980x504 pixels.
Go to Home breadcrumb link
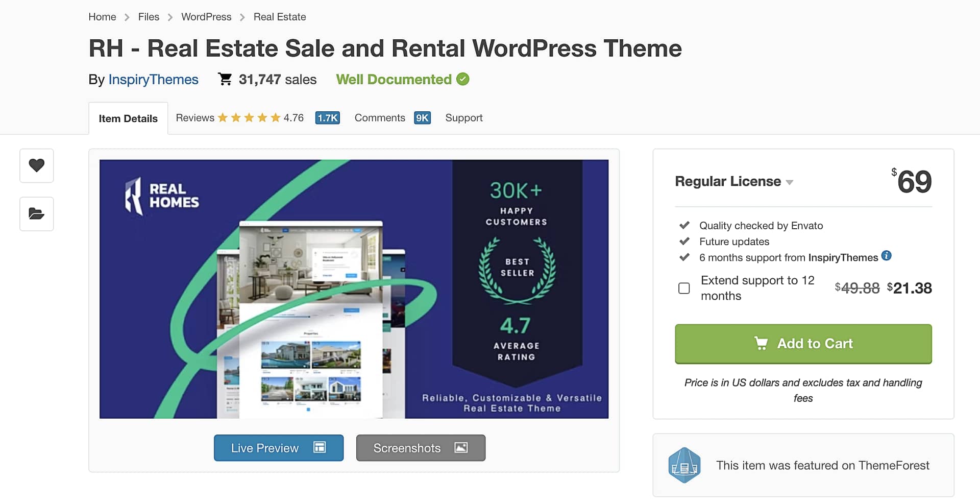(x=102, y=17)
